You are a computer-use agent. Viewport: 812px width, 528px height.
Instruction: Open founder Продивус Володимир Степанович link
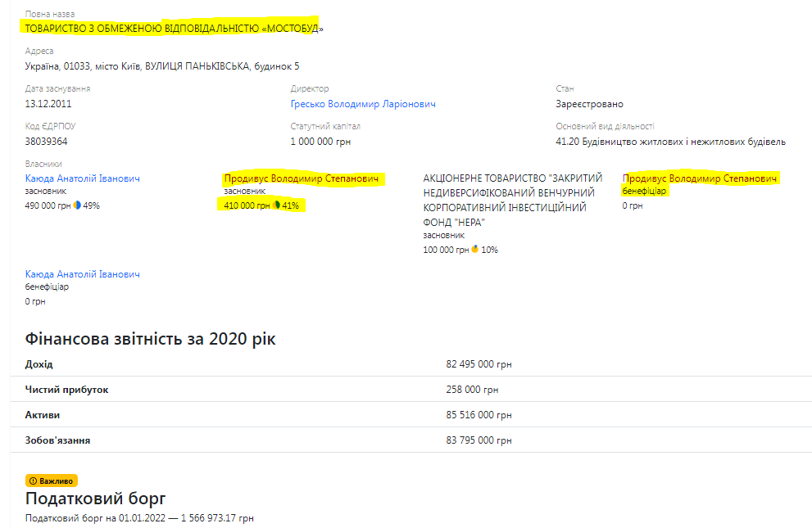coord(302,178)
